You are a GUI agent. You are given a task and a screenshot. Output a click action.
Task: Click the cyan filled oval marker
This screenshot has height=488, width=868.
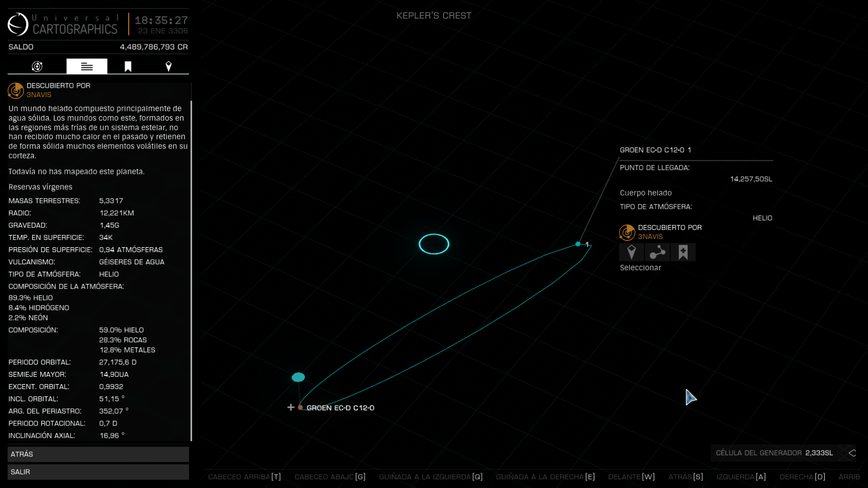pyautogui.click(x=298, y=377)
